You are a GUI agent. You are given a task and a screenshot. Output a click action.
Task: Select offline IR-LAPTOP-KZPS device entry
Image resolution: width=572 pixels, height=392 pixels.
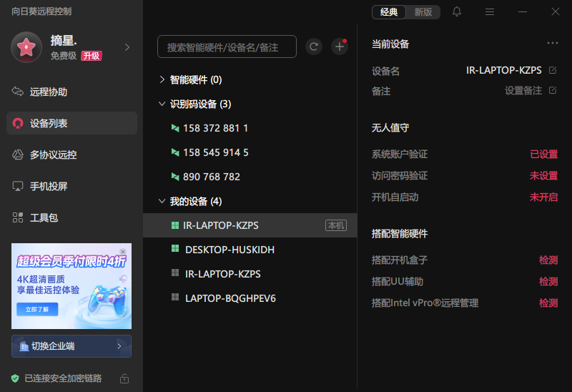250,274
